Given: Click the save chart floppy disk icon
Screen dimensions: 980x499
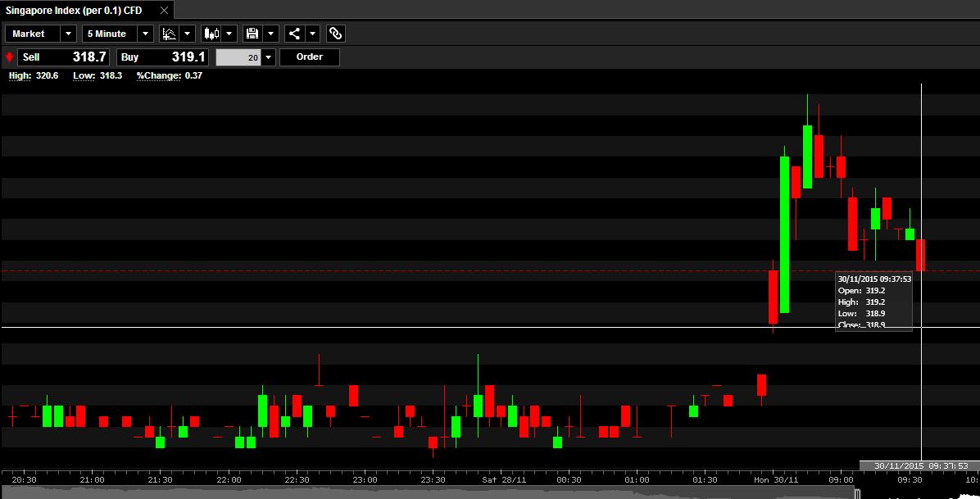Looking at the screenshot, I should point(252,34).
